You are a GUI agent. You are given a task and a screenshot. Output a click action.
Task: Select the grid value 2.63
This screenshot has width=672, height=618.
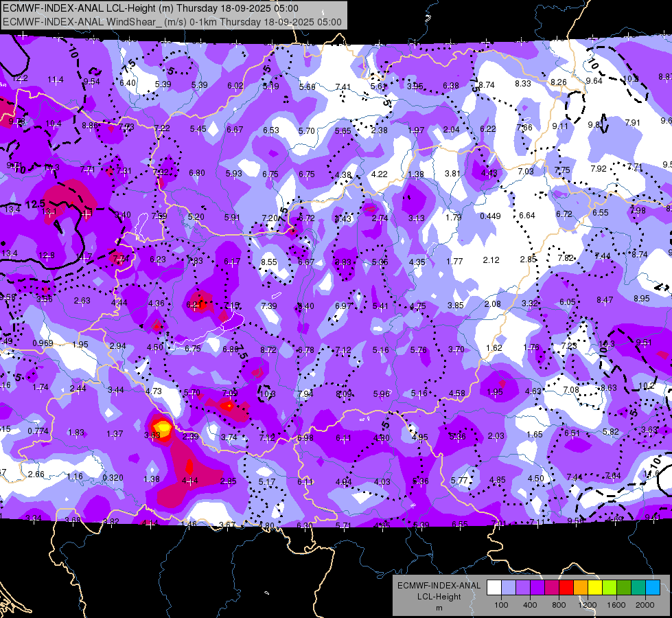pyautogui.click(x=82, y=300)
